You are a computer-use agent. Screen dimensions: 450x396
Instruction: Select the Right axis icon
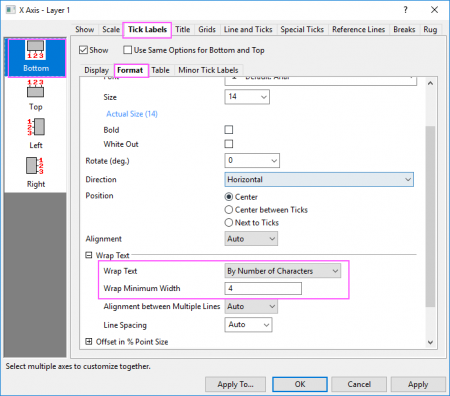tap(36, 172)
